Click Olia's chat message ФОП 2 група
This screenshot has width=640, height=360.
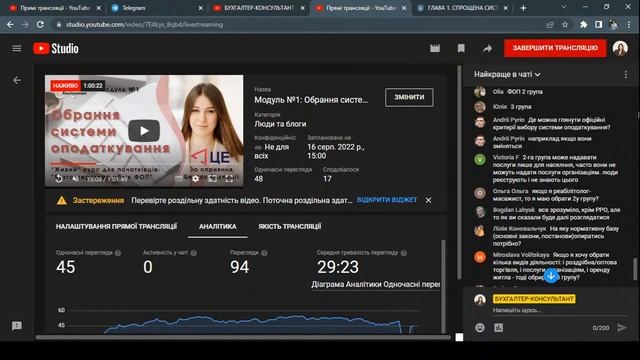(x=518, y=91)
